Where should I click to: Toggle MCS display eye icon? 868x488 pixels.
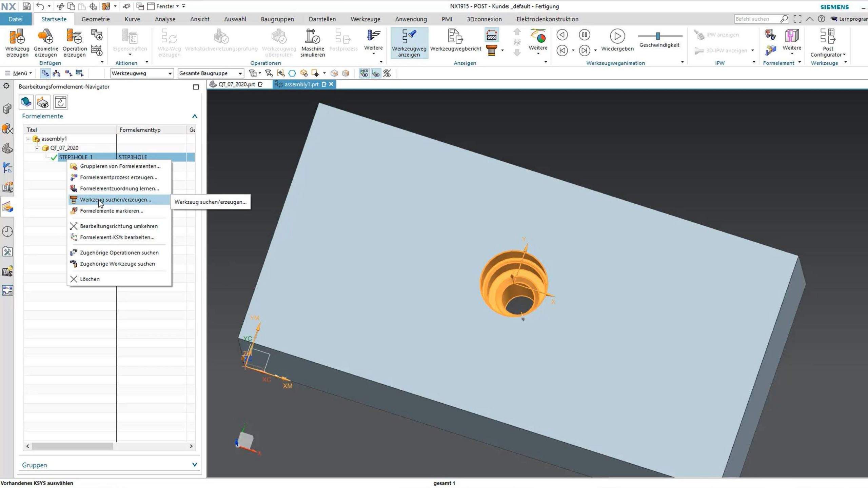click(x=364, y=73)
